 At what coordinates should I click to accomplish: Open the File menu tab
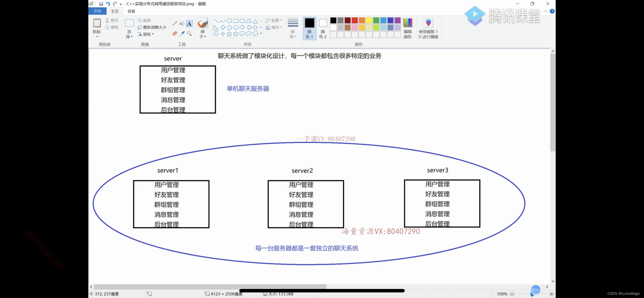coord(97,11)
